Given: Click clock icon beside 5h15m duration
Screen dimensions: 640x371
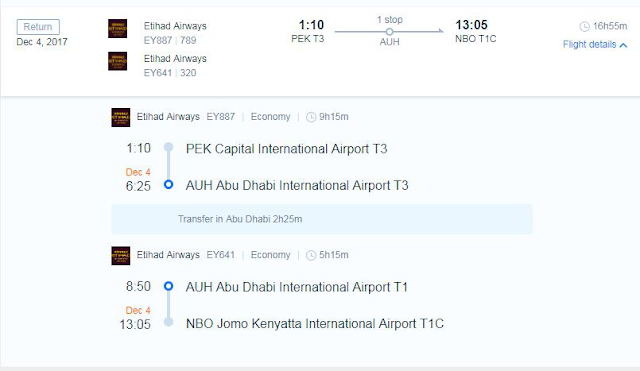Looking at the screenshot, I should [x=311, y=255].
